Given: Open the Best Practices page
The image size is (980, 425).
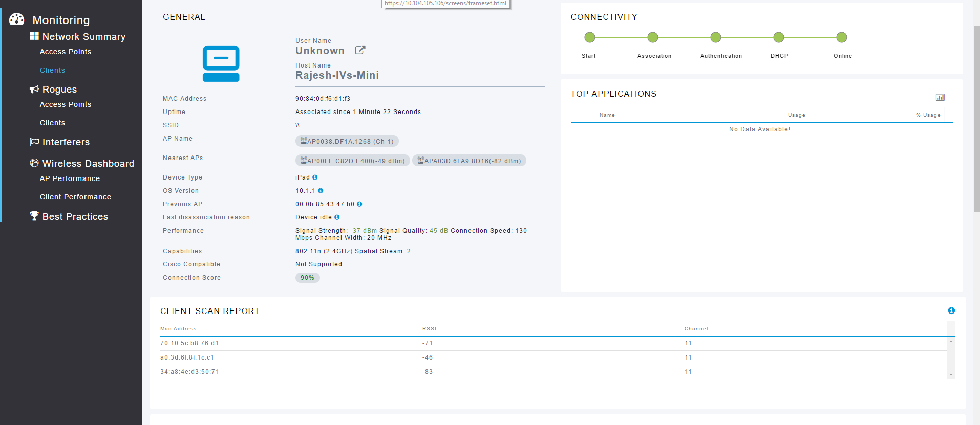Looking at the screenshot, I should click(69, 217).
